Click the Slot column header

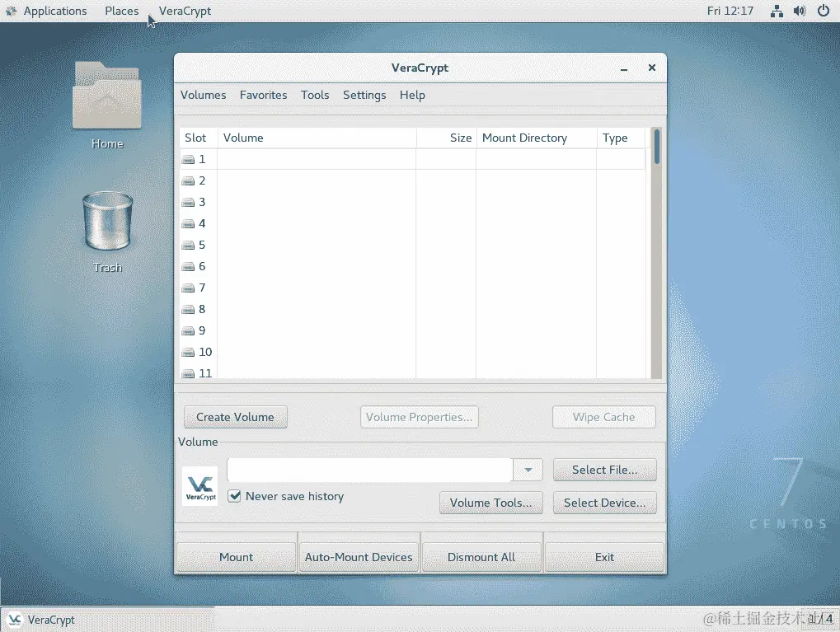(x=198, y=138)
